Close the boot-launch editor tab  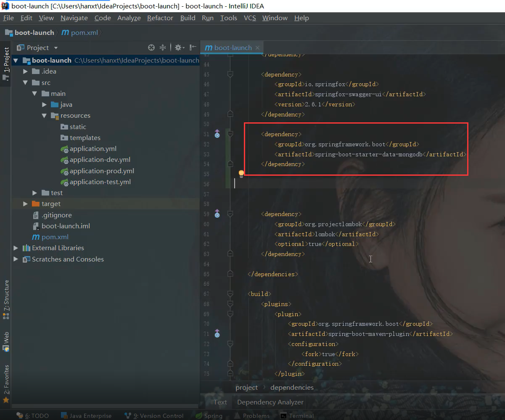pos(258,48)
